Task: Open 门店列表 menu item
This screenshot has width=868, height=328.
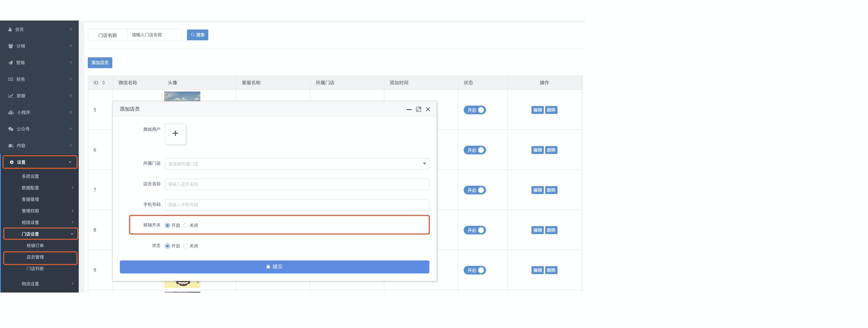Action: pyautogui.click(x=35, y=269)
